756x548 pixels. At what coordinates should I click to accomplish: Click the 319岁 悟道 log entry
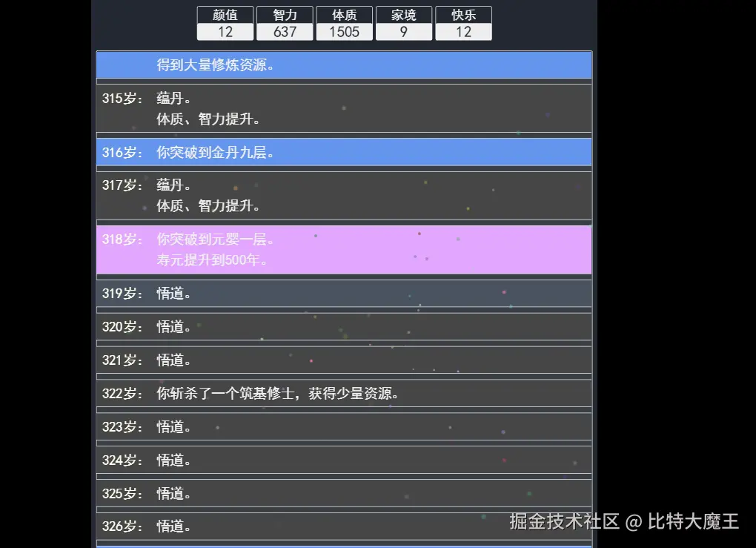point(343,294)
